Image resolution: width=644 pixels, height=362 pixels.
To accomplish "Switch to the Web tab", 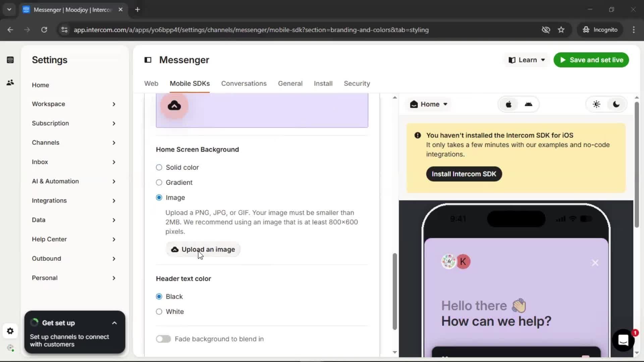I will pos(151,83).
